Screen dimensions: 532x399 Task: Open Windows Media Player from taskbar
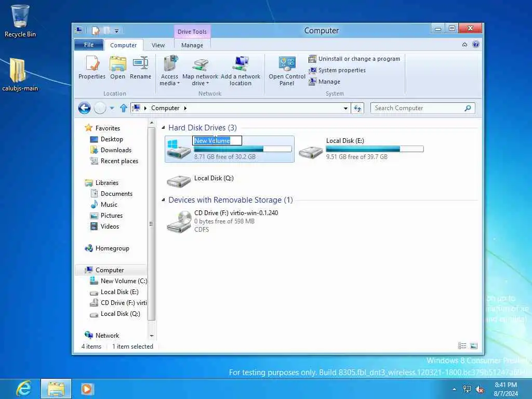87,389
